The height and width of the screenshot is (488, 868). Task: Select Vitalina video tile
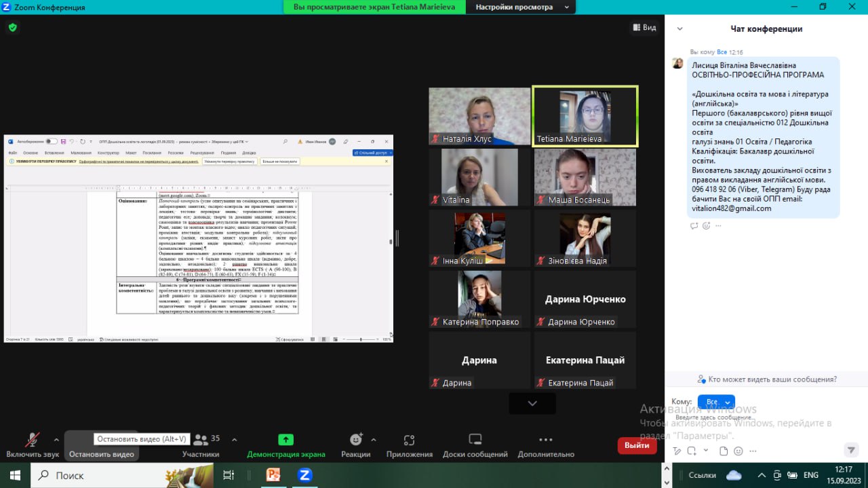pyautogui.click(x=479, y=177)
